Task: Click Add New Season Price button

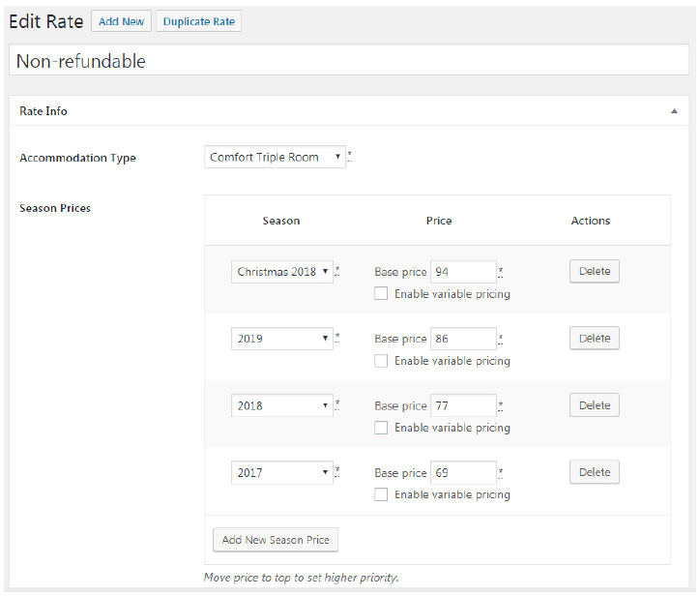Action: pyautogui.click(x=276, y=540)
